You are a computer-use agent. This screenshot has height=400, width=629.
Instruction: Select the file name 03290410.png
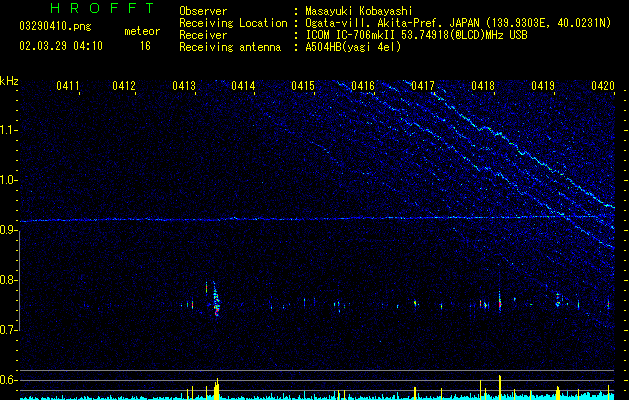click(x=55, y=26)
